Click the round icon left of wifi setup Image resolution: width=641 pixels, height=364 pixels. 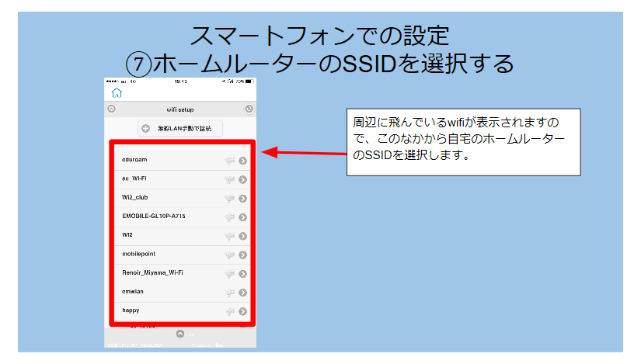coord(111,109)
